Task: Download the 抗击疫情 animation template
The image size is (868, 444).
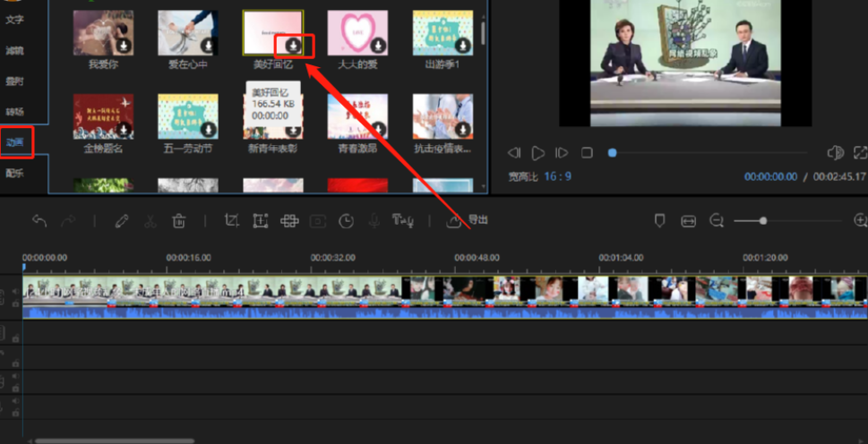Action: [463, 130]
